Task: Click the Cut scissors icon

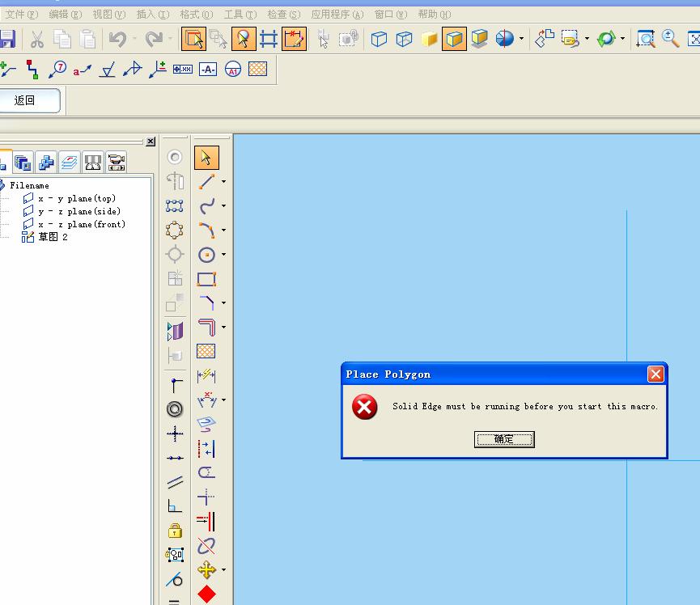Action: pyautogui.click(x=37, y=39)
